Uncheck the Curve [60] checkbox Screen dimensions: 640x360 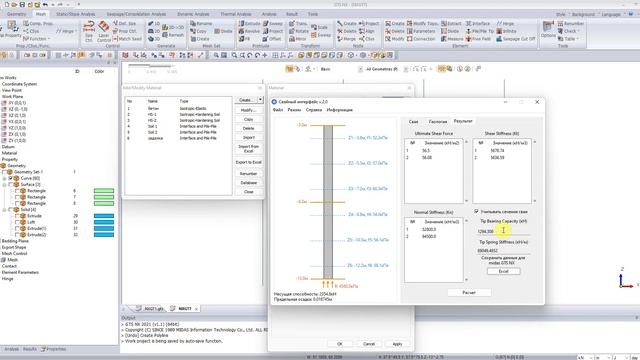click(x=11, y=178)
